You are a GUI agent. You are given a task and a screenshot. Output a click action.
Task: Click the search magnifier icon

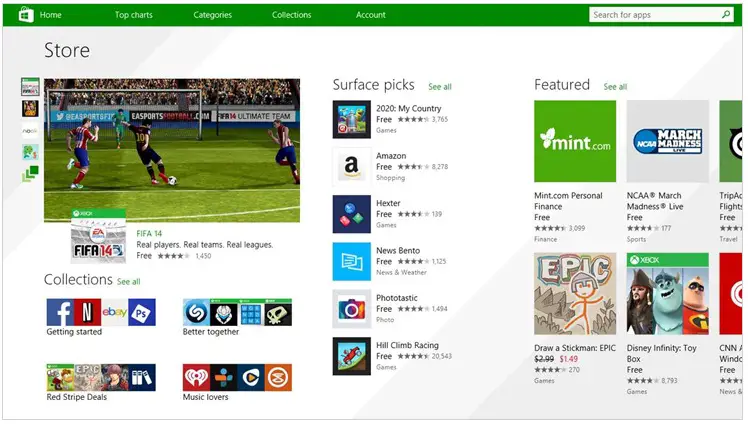coord(726,14)
